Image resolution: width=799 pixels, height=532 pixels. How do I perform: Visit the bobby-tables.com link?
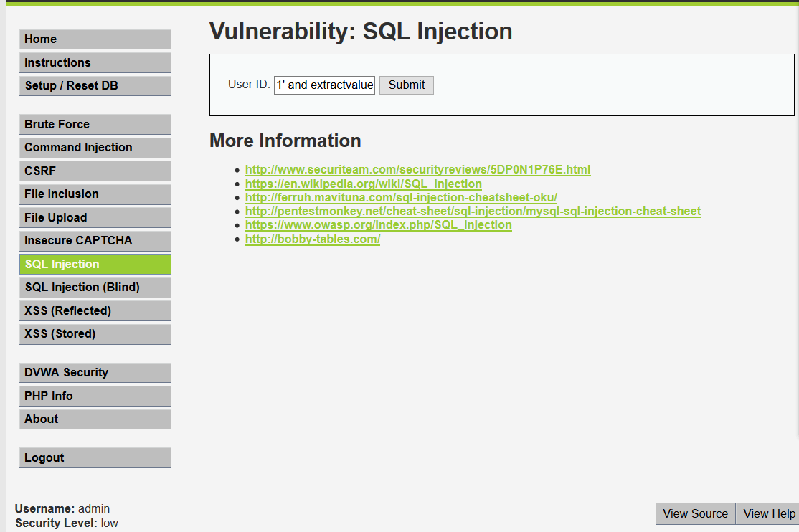point(313,239)
